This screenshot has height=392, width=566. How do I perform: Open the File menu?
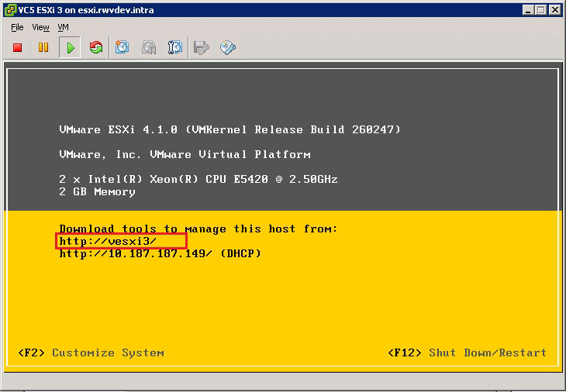pos(17,27)
